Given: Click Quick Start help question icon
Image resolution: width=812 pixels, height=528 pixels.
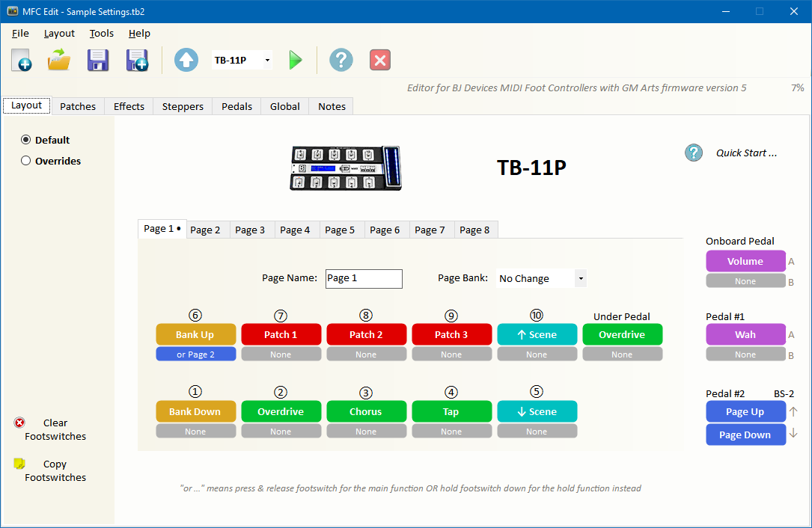Looking at the screenshot, I should click(x=694, y=153).
